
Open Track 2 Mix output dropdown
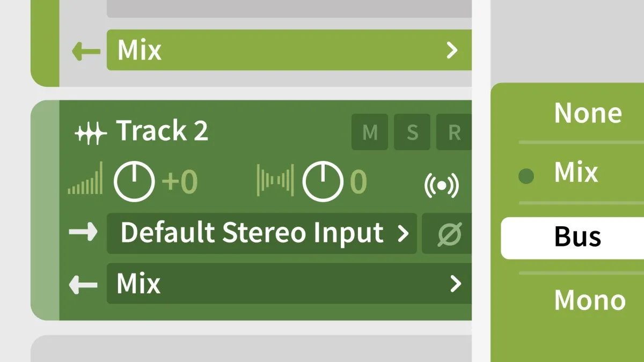[x=289, y=284]
